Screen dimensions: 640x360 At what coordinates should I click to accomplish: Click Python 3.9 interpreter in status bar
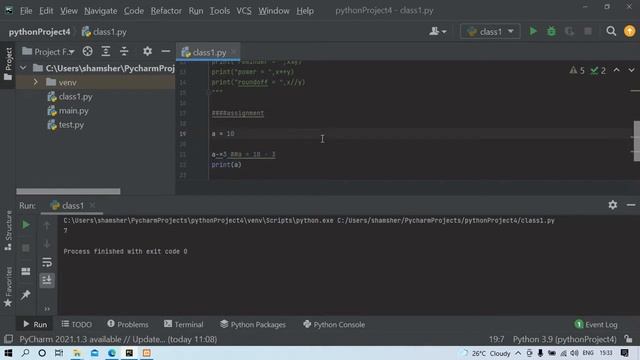(x=564, y=339)
